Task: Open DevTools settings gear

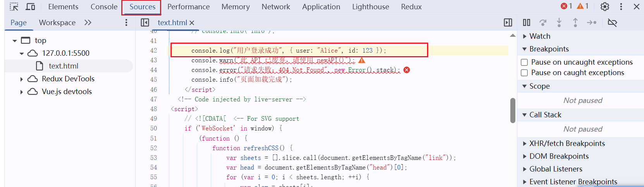Action: click(604, 7)
